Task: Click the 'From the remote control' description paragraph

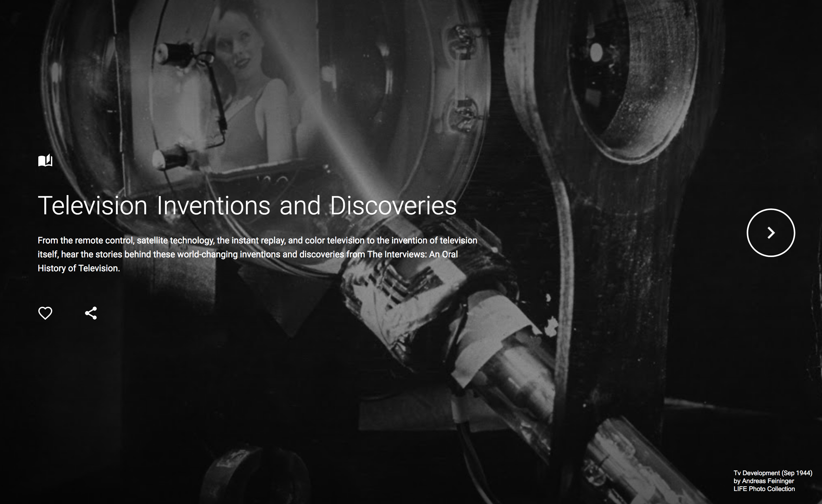Action: coord(257,254)
